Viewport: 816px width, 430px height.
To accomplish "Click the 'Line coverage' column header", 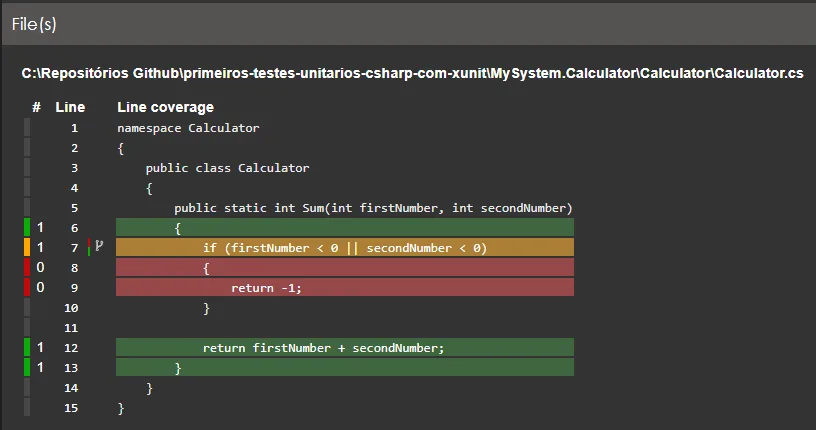I will coord(165,107).
